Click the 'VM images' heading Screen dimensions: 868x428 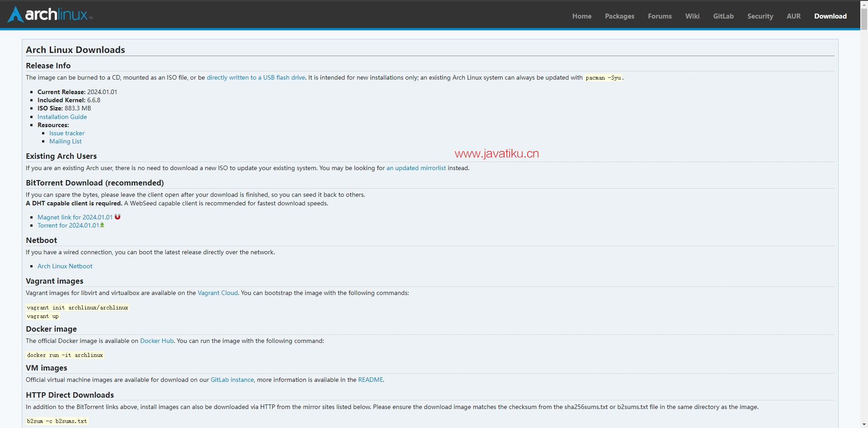(x=47, y=368)
